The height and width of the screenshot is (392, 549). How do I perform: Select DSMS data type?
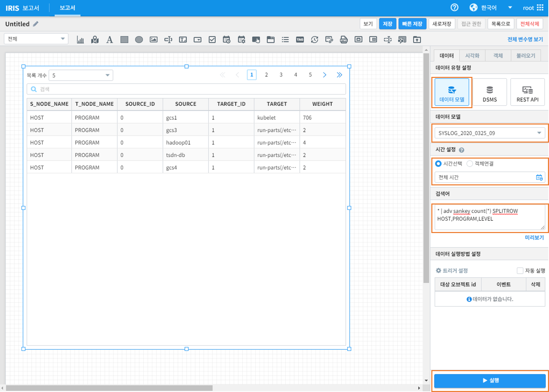point(489,92)
